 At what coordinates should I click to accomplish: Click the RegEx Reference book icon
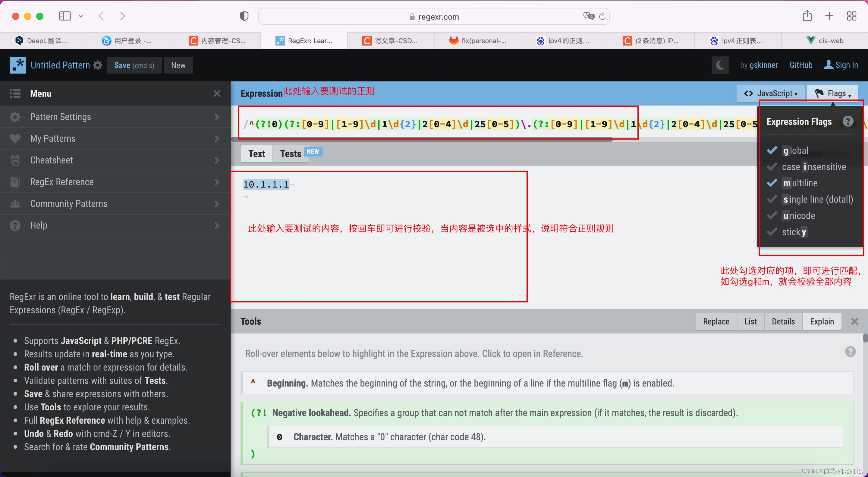(x=15, y=182)
